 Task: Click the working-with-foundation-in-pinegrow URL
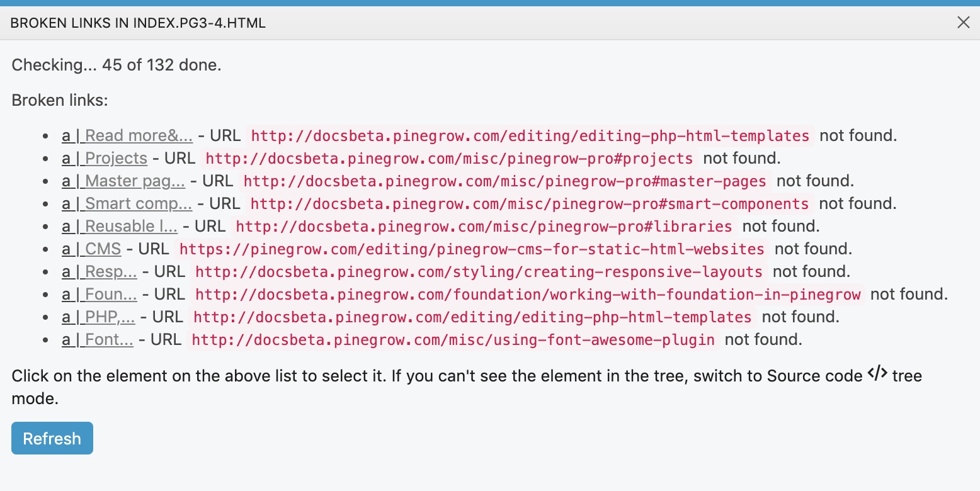pos(528,294)
